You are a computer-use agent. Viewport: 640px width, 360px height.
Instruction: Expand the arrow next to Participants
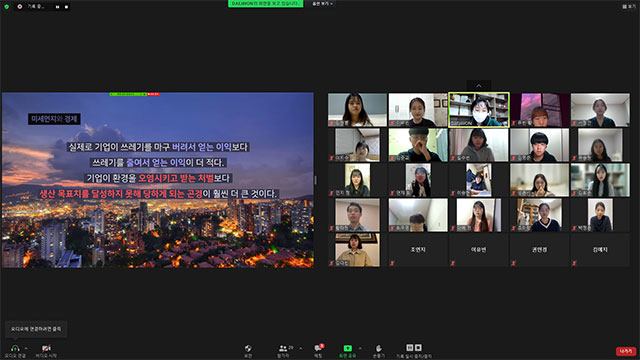click(x=301, y=348)
